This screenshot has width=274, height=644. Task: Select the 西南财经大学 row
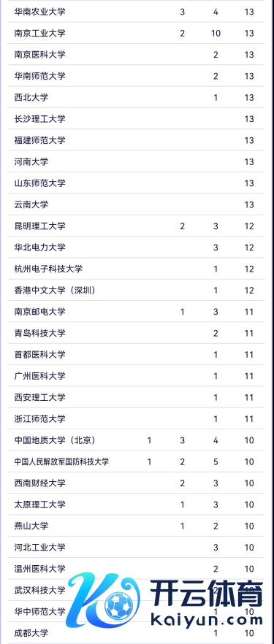137,483
